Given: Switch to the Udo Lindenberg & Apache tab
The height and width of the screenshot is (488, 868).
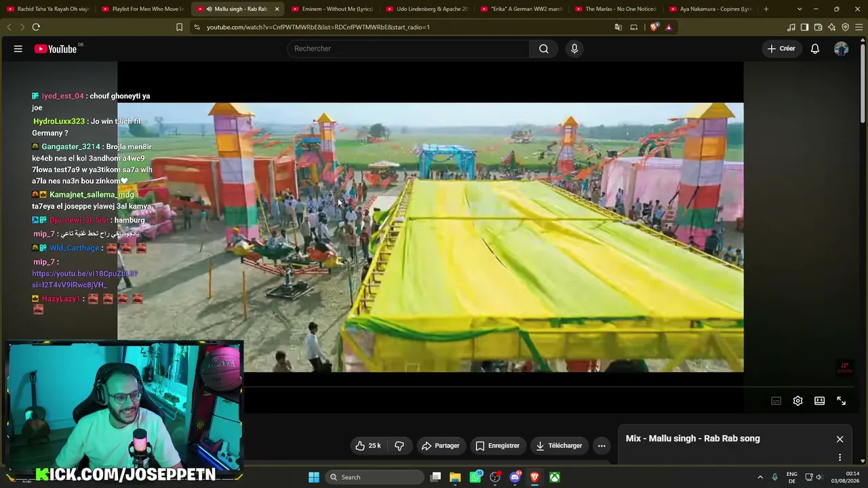Looking at the screenshot, I should coord(427,9).
